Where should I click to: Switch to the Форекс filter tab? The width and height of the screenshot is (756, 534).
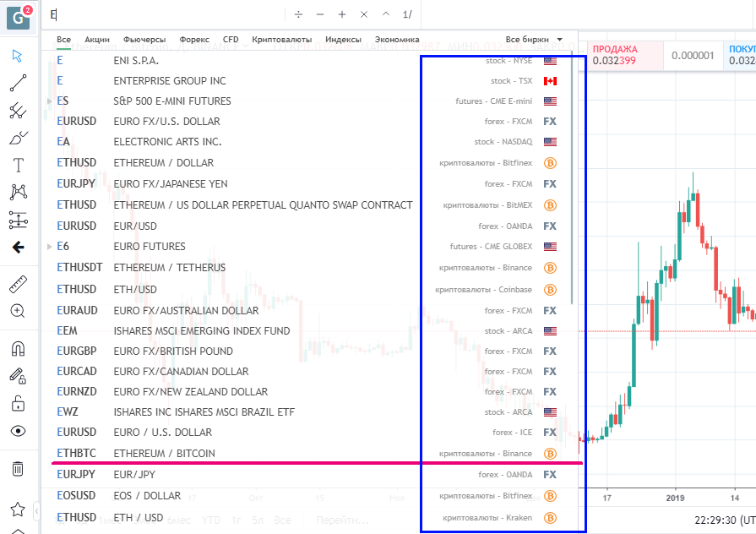click(x=194, y=40)
